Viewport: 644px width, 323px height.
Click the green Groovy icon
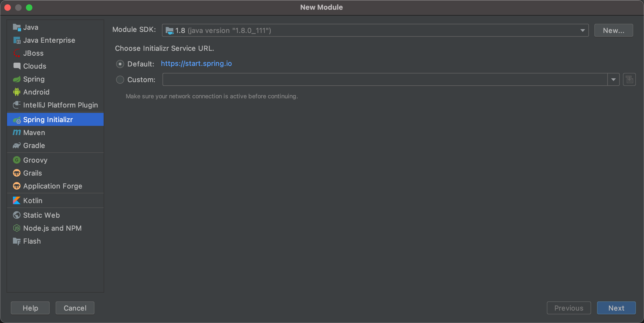[17, 160]
